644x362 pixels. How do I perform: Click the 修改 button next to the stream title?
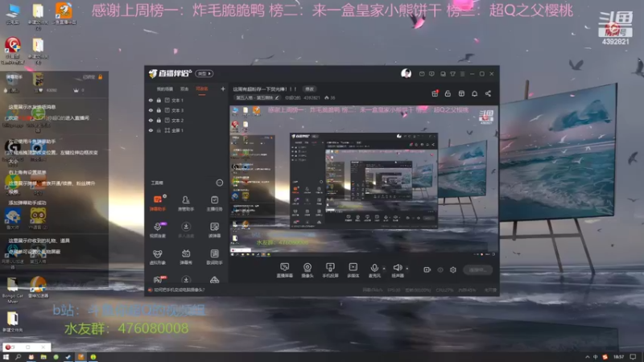click(309, 89)
